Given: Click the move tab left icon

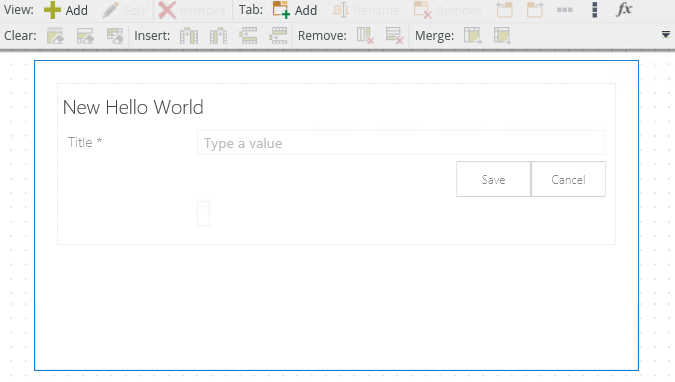Looking at the screenshot, I should 505,10.
